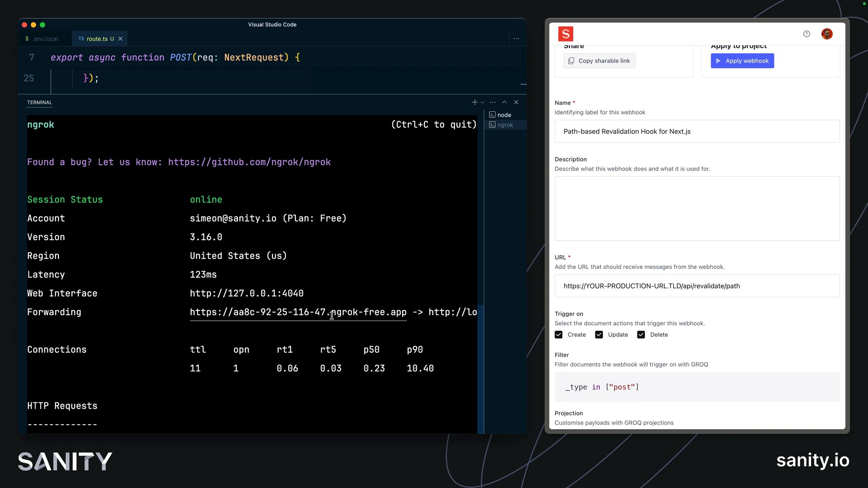Click the version 3.16.0 value
Screen dimensions: 868x488
coord(206,237)
